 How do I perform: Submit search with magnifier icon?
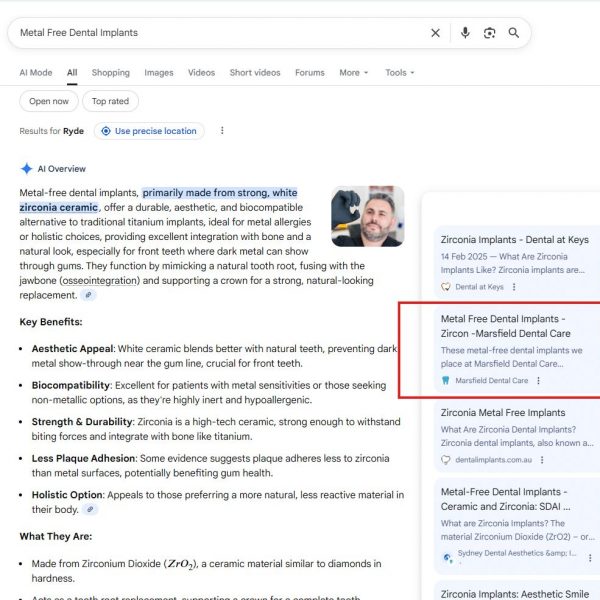514,33
